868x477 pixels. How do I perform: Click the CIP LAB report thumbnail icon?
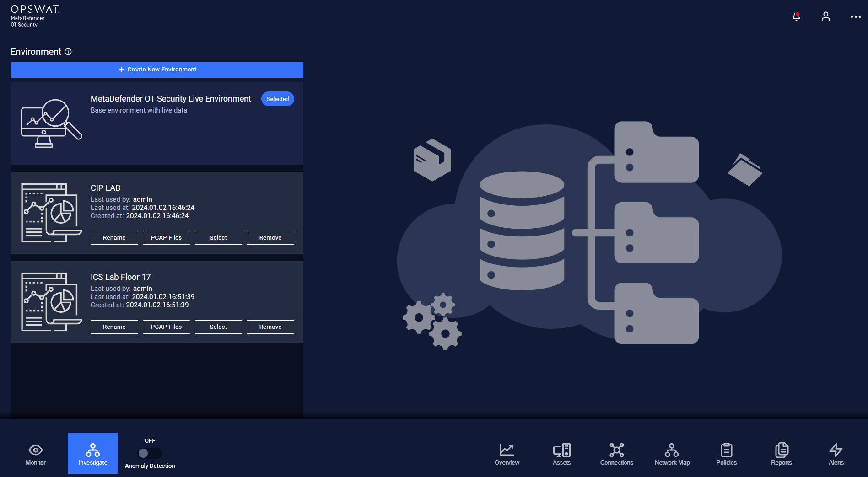pyautogui.click(x=51, y=213)
